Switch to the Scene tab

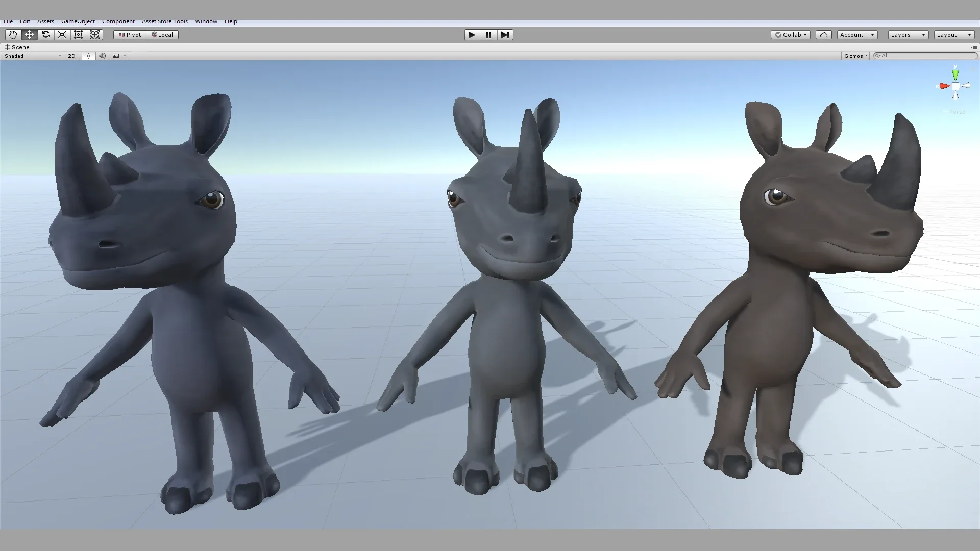17,47
